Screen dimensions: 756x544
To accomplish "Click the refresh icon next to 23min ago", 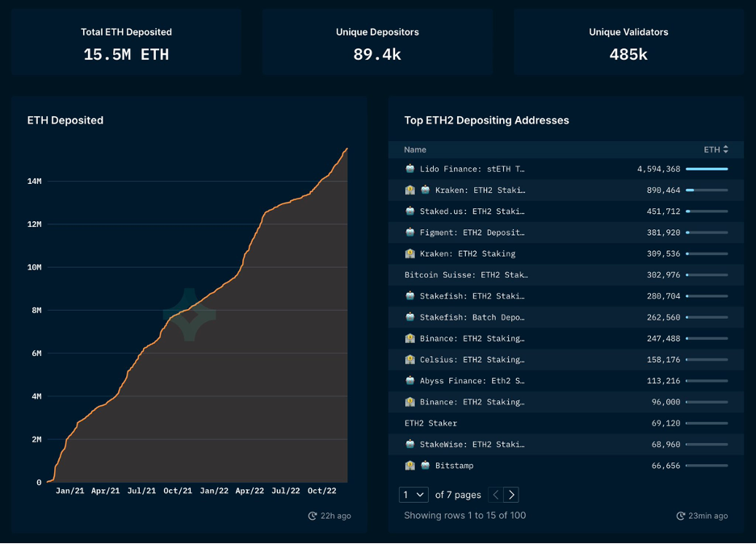I will pos(680,516).
